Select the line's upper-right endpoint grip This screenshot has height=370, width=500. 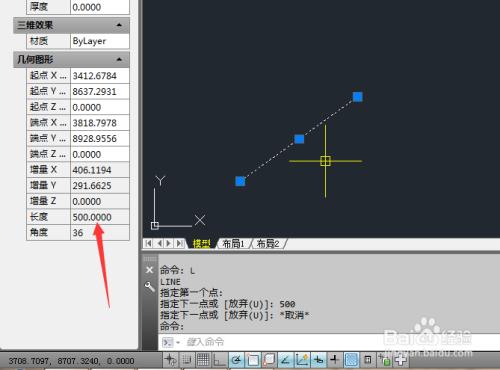click(358, 97)
